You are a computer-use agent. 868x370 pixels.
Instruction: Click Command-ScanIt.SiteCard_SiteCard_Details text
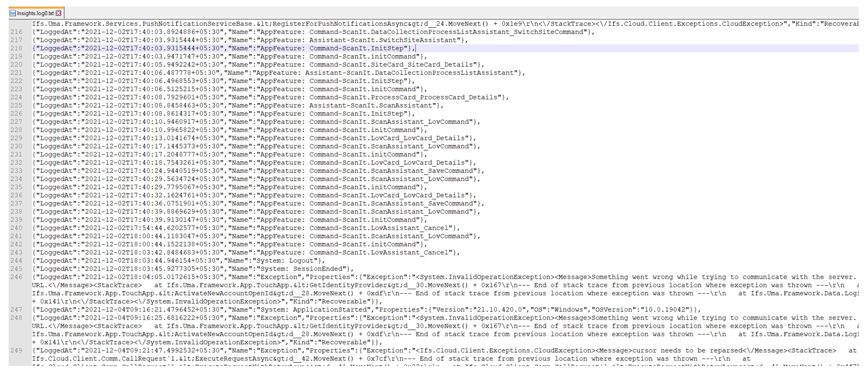coord(391,65)
